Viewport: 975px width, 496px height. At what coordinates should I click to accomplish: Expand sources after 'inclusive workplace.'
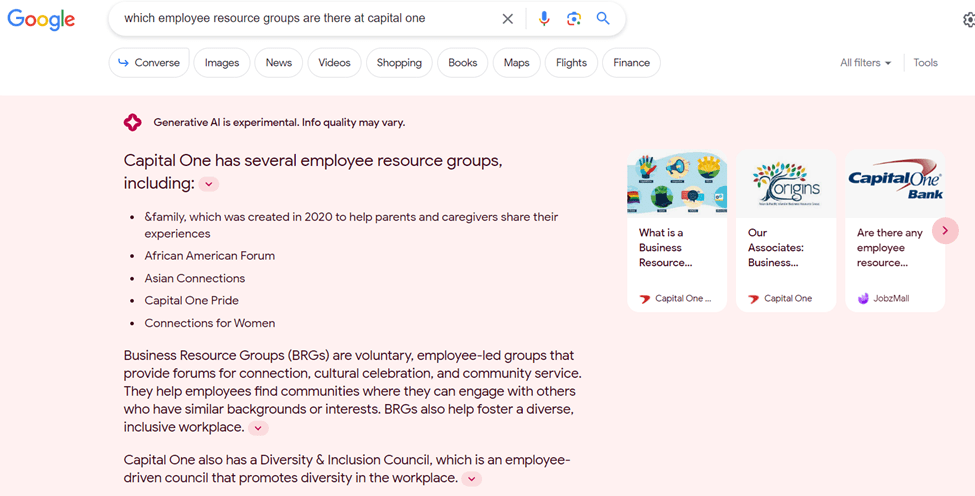(258, 428)
